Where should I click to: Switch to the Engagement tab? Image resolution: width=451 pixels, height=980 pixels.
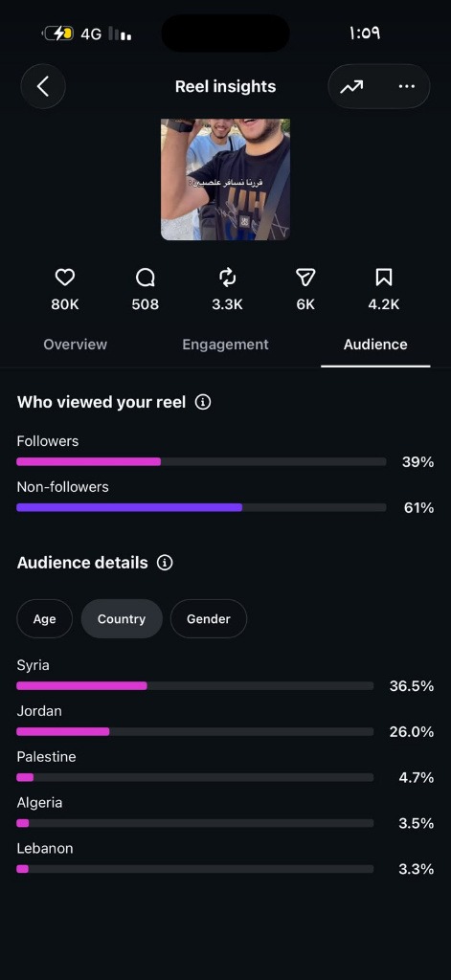[225, 345]
